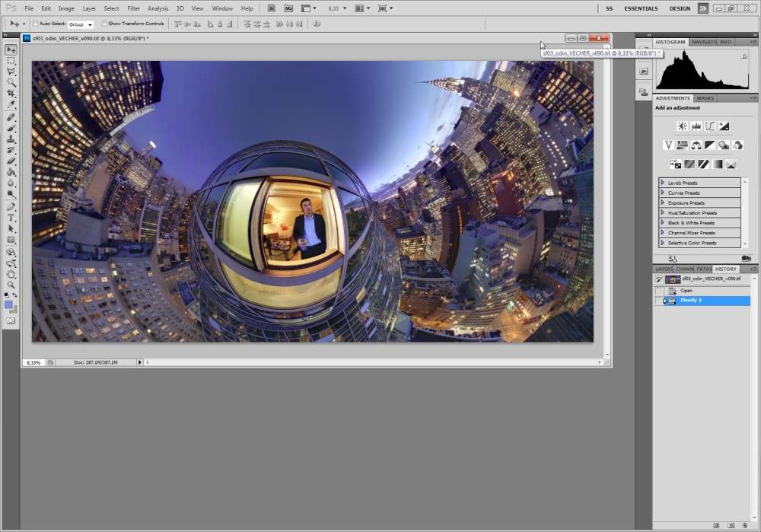Select the Crop tool
The width and height of the screenshot is (761, 532).
(x=11, y=93)
